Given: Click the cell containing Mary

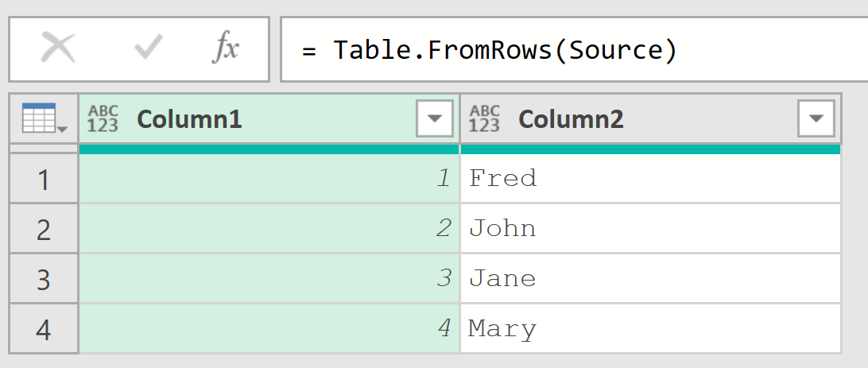Looking at the screenshot, I should coord(650,329).
